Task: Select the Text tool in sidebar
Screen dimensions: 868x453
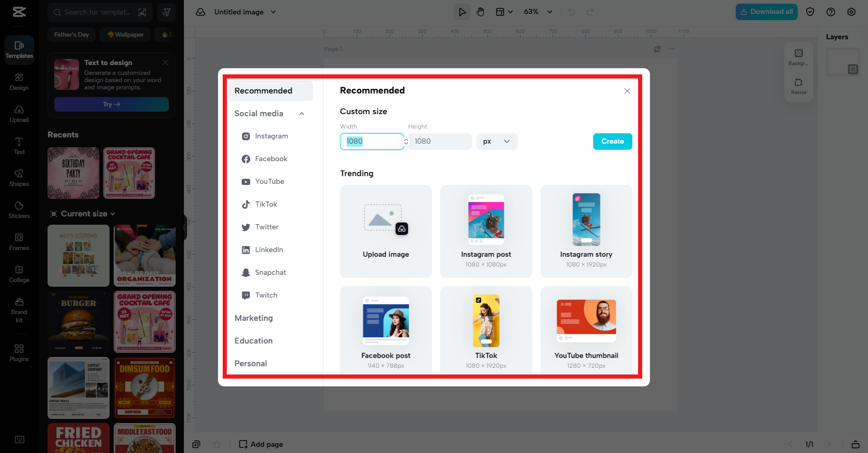Action: click(19, 146)
